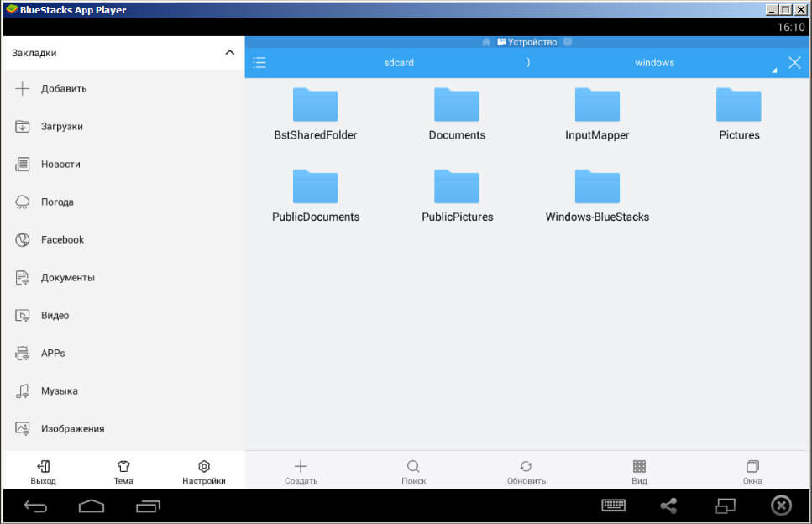Toggle the hamburger sidebar menu
This screenshot has width=812, height=524.
click(259, 63)
